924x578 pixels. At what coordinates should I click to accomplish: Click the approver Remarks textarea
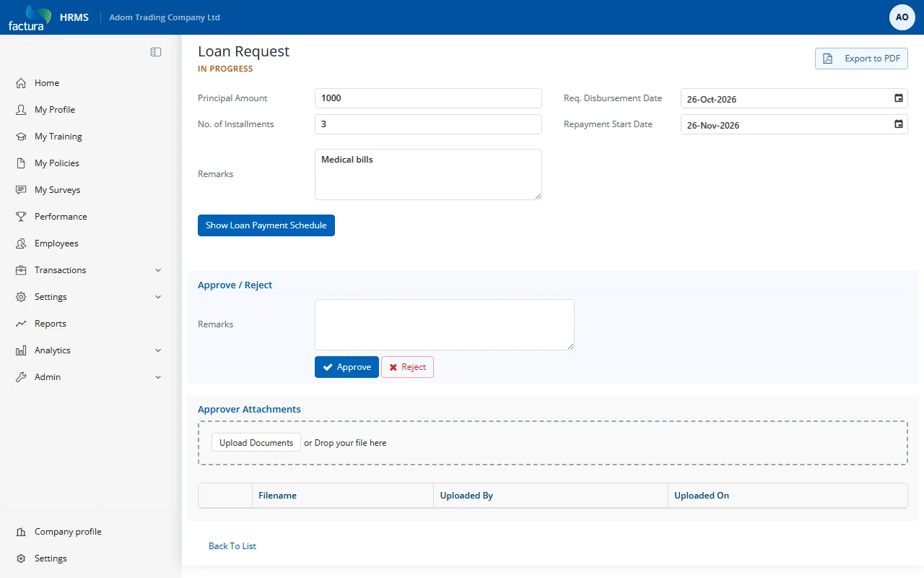tap(445, 325)
